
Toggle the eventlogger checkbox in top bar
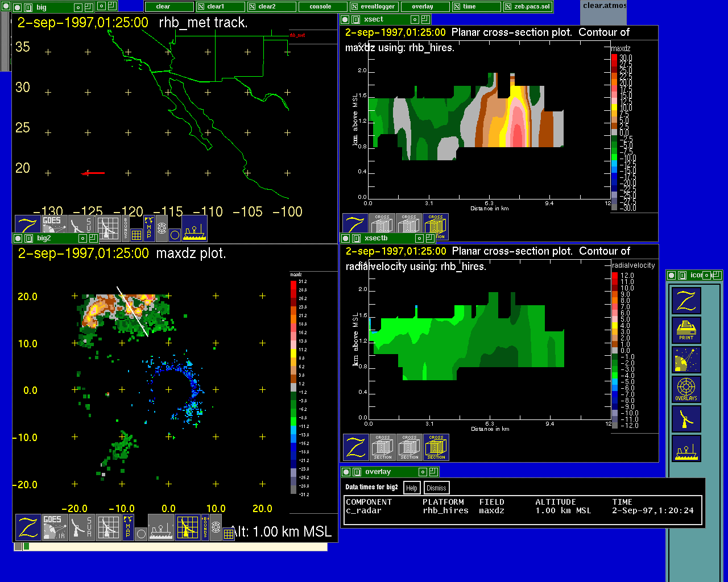tap(354, 7)
